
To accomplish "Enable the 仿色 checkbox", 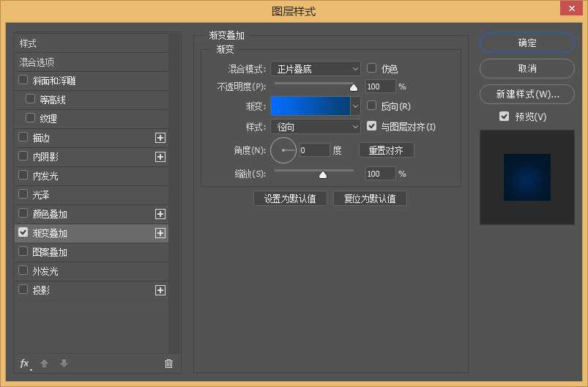I will click(371, 68).
